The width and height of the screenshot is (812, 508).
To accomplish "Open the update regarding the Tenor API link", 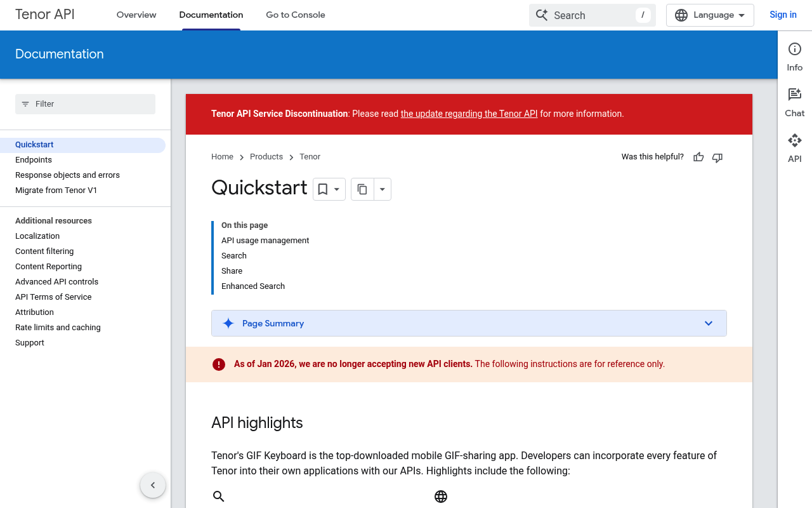I will coord(469,114).
